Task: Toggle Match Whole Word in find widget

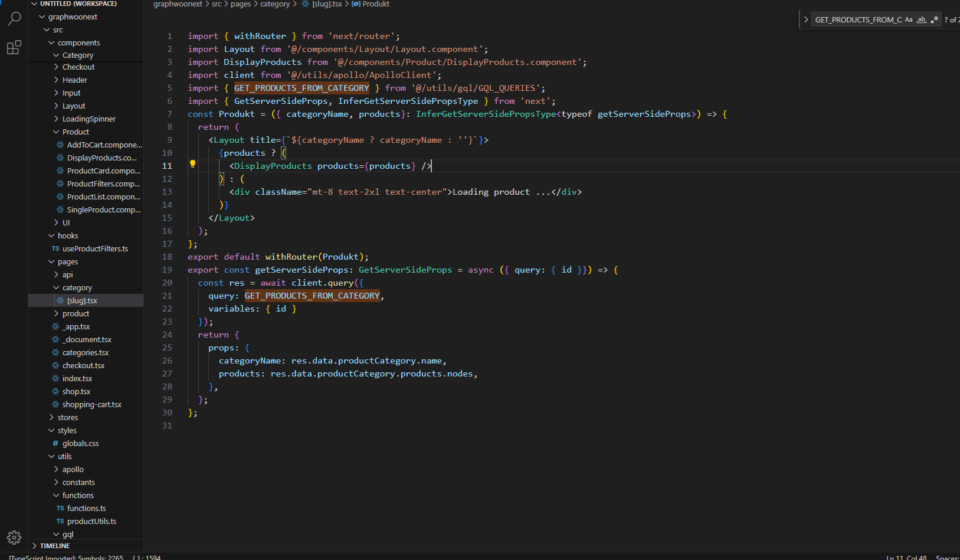Action: click(x=922, y=20)
